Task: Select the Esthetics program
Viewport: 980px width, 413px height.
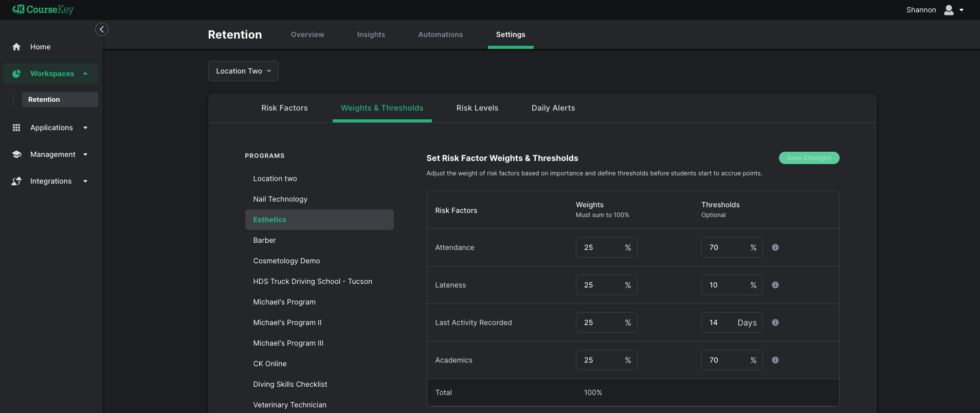Action: pyautogui.click(x=319, y=220)
